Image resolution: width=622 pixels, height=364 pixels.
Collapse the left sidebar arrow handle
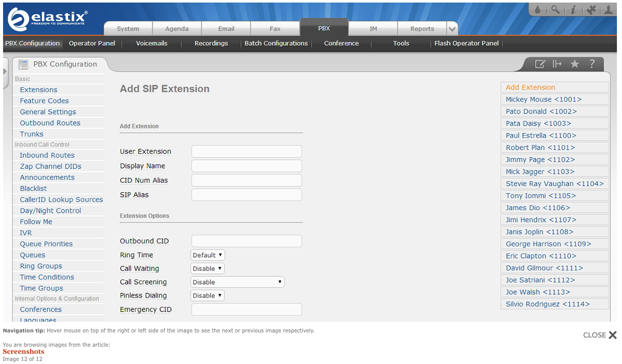click(5, 72)
